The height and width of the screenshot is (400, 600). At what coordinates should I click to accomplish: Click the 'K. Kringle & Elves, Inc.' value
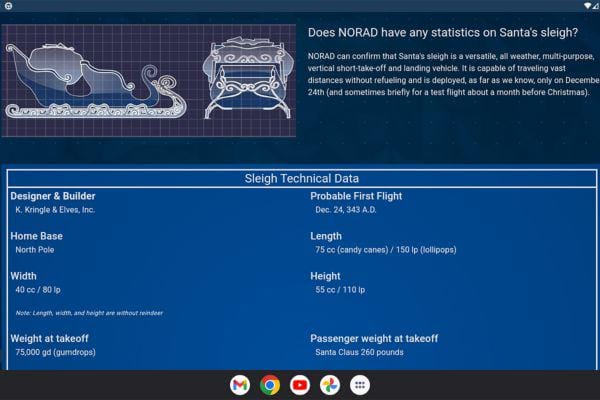(55, 210)
